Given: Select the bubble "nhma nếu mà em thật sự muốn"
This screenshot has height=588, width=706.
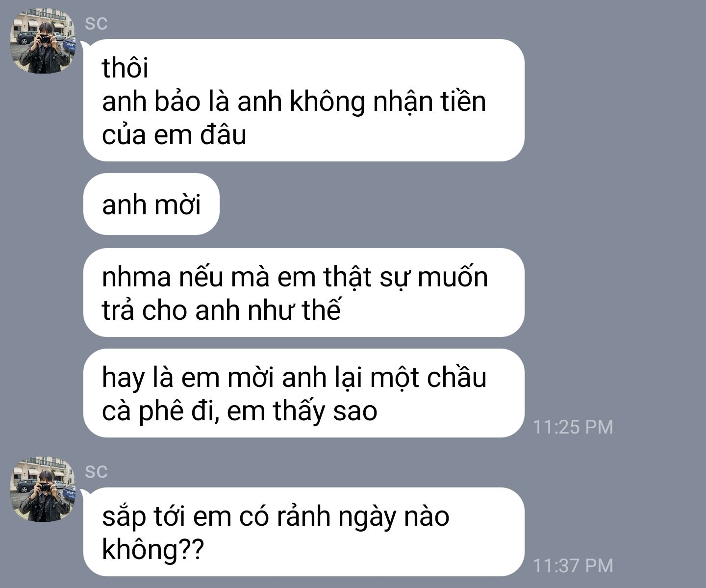Looking at the screenshot, I should tap(304, 293).
